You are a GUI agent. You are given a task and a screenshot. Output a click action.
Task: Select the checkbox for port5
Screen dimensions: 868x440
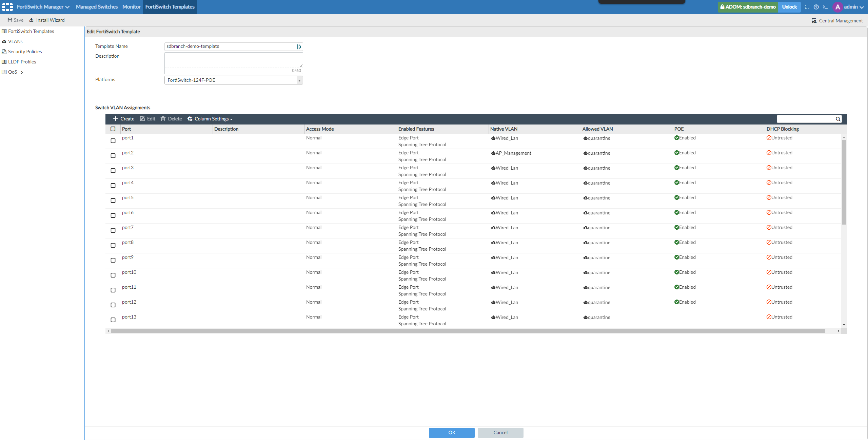[x=113, y=200]
